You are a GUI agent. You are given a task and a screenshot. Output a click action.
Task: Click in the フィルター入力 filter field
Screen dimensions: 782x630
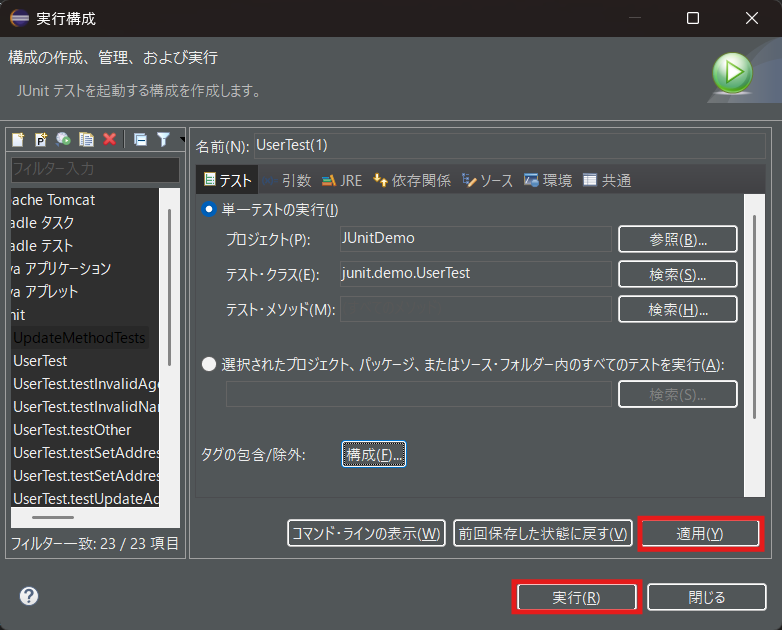[95, 169]
